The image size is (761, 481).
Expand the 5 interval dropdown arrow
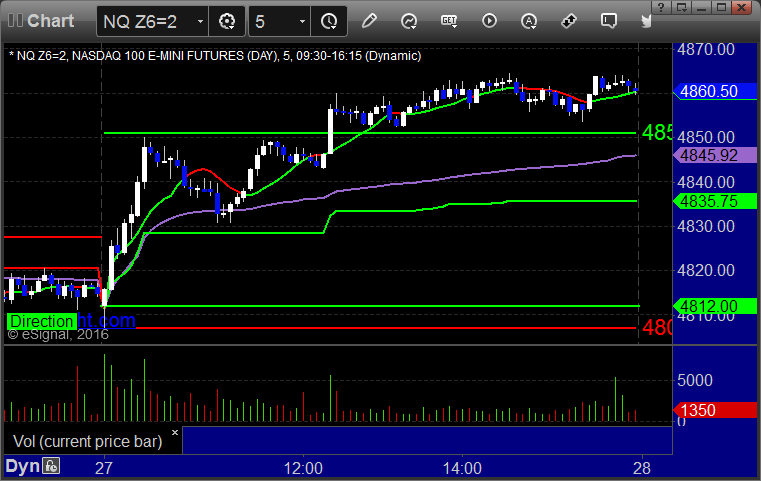(302, 21)
